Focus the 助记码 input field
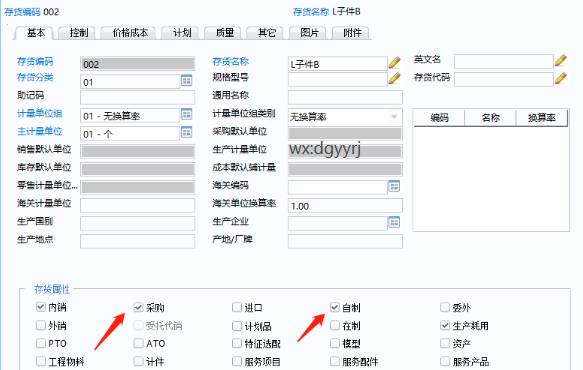Screen dimensions: 583x370 coord(138,98)
